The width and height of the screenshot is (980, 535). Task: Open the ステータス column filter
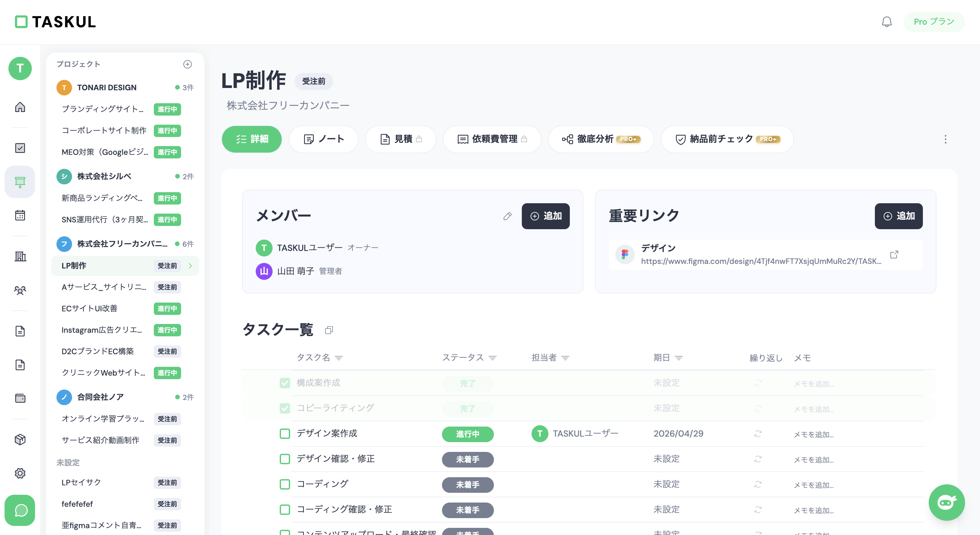click(x=493, y=358)
